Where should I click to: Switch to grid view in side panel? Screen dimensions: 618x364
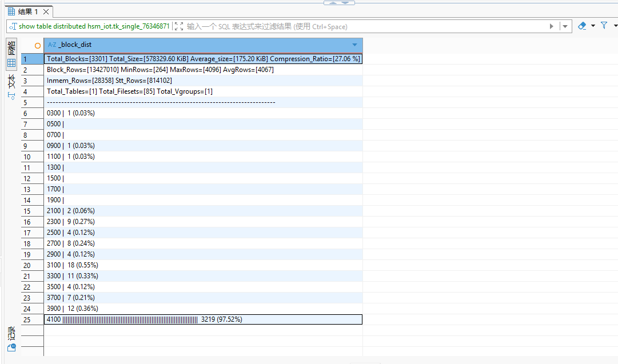coord(11,63)
